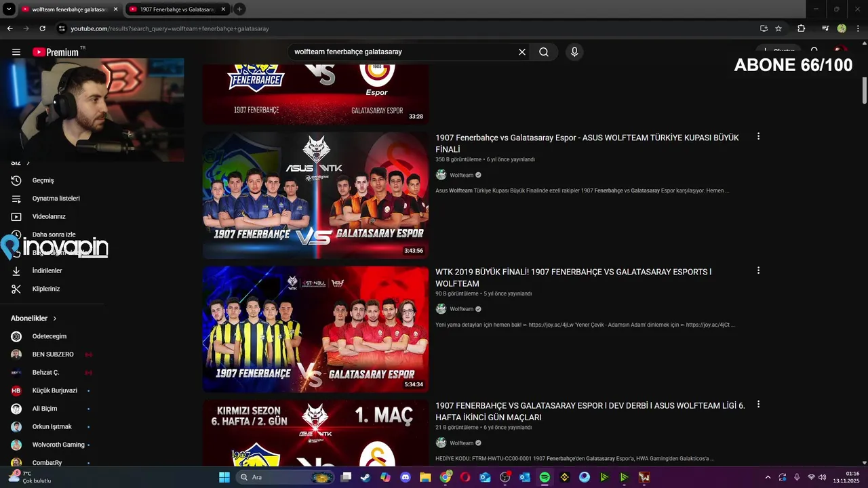The image size is (868, 488).
Task: Close the 1907 Fenerbahçe vs Galatasaray tab
Action: (x=223, y=9)
